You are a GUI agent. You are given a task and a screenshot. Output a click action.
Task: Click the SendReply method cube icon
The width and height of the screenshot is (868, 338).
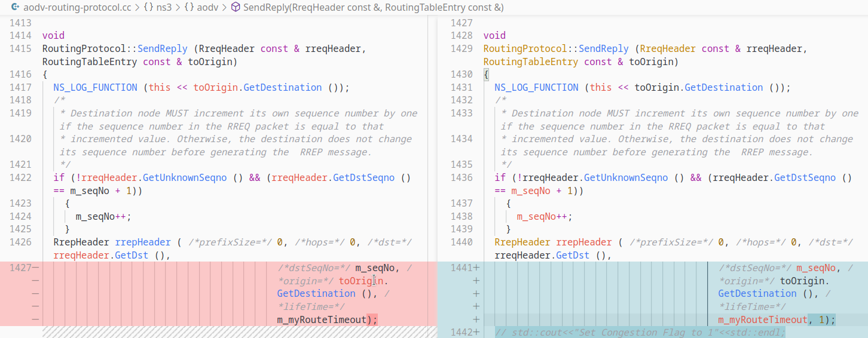(236, 7)
